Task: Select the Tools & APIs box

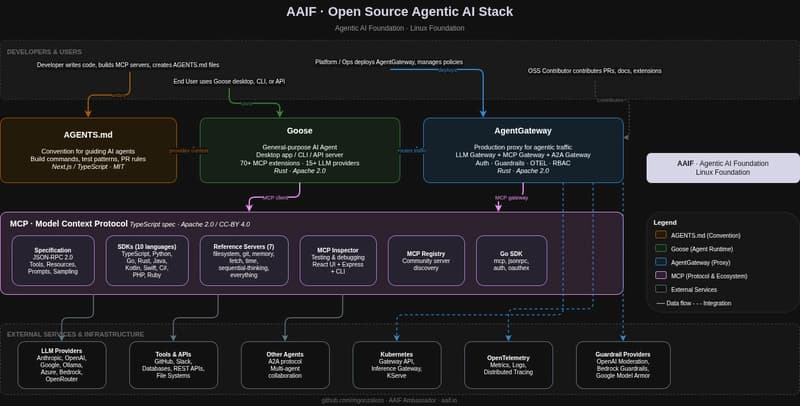Action: [x=173, y=365]
